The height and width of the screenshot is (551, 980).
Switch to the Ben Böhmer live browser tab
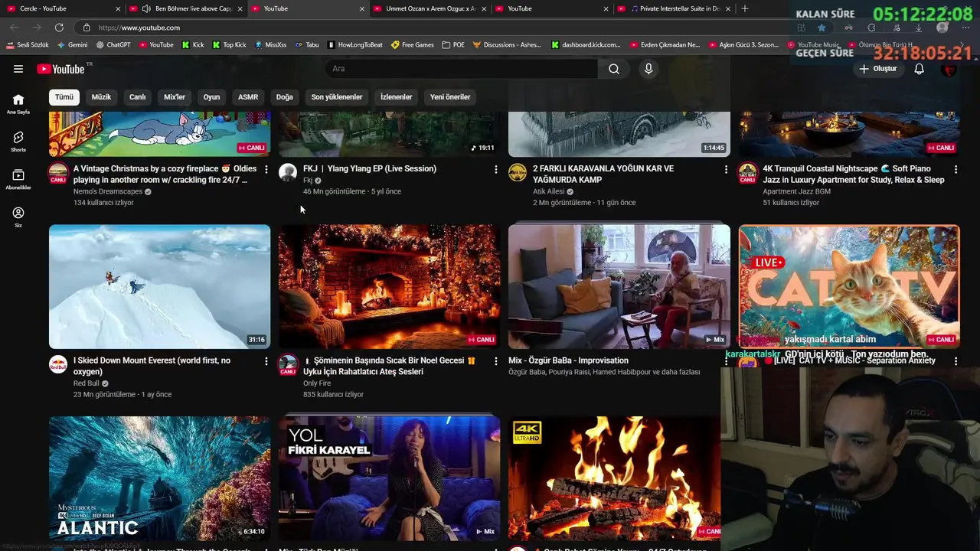click(186, 8)
